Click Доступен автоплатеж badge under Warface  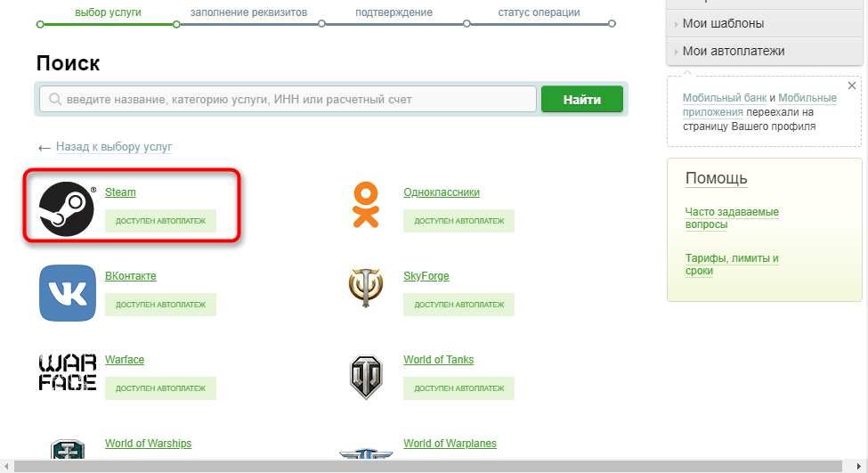point(160,388)
